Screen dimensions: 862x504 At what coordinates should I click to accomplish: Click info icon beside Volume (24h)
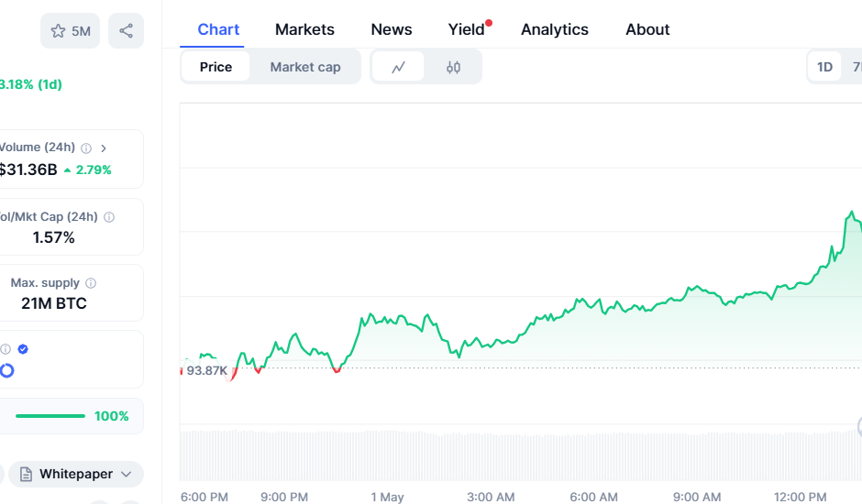click(86, 148)
